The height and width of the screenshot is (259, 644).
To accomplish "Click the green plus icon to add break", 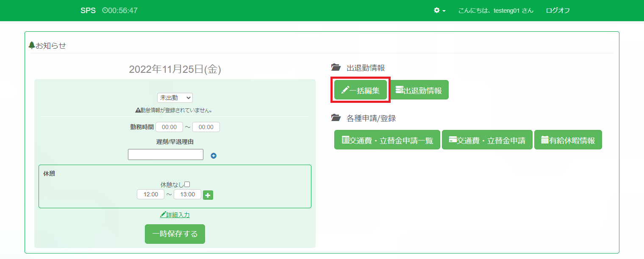I will tap(208, 195).
